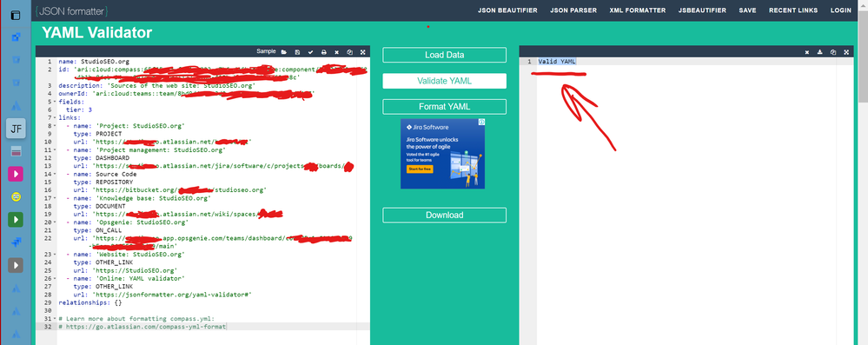This screenshot has width=868, height=345.
Task: Collapse the 'links:' block on line 7
Action: click(54, 118)
